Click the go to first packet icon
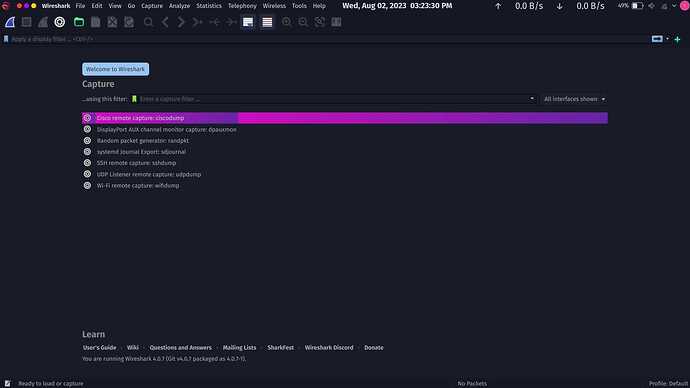Viewport: 690px width, 388px height. click(x=214, y=22)
